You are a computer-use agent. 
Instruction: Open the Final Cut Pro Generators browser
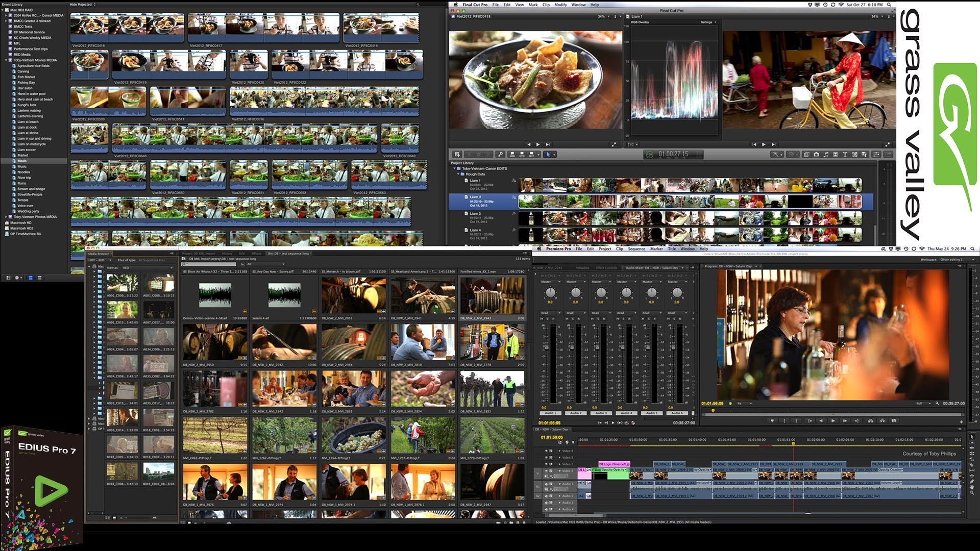point(854,154)
